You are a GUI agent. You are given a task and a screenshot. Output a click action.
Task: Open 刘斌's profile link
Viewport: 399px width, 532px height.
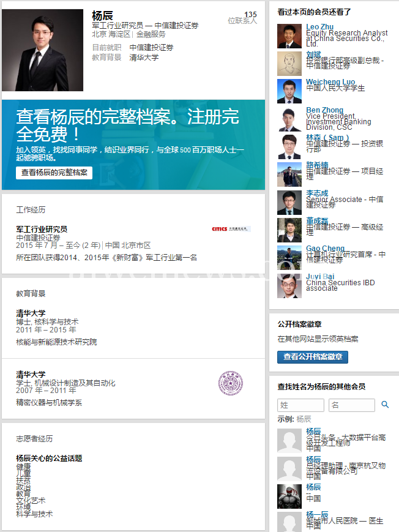(313, 54)
